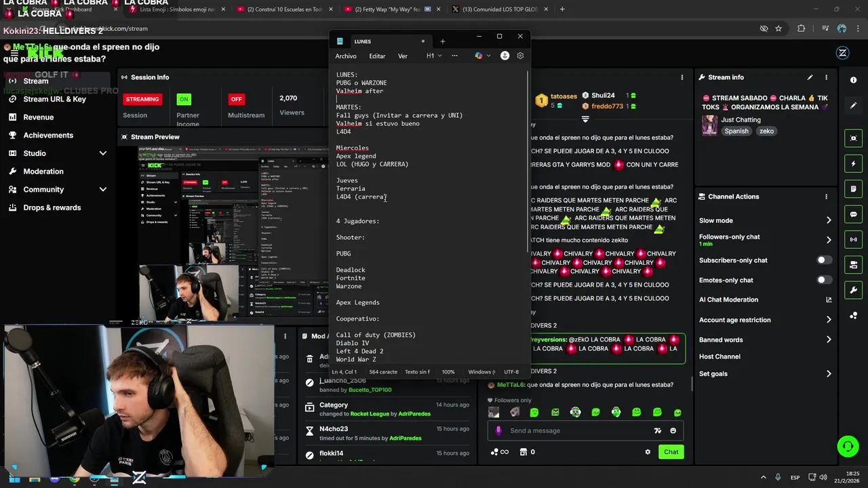Edit stream info with pencil icon

(x=810, y=77)
